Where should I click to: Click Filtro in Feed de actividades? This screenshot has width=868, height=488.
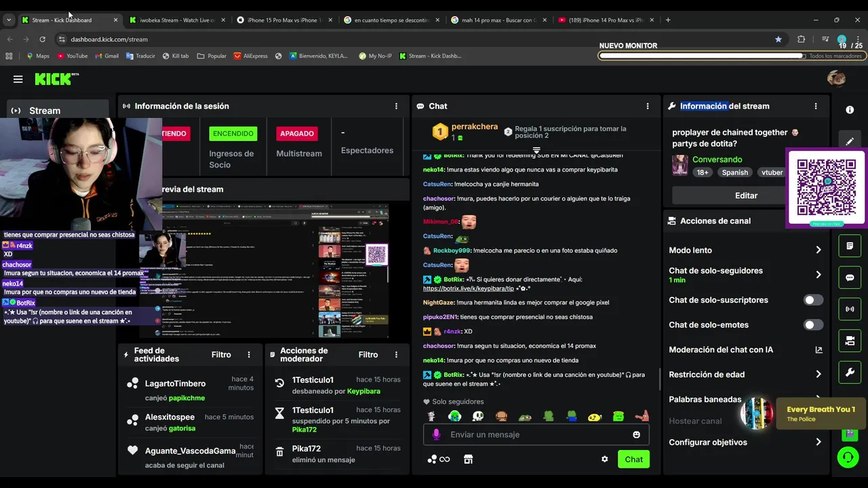(x=221, y=354)
